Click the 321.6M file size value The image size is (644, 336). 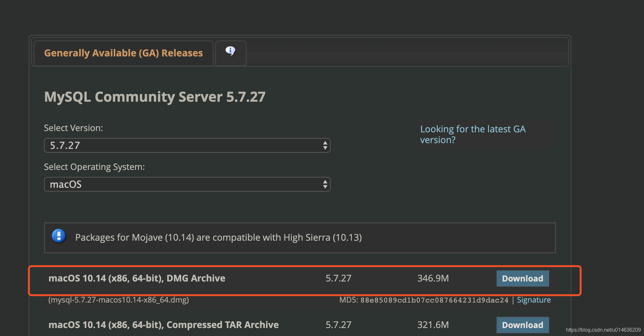[x=433, y=325]
